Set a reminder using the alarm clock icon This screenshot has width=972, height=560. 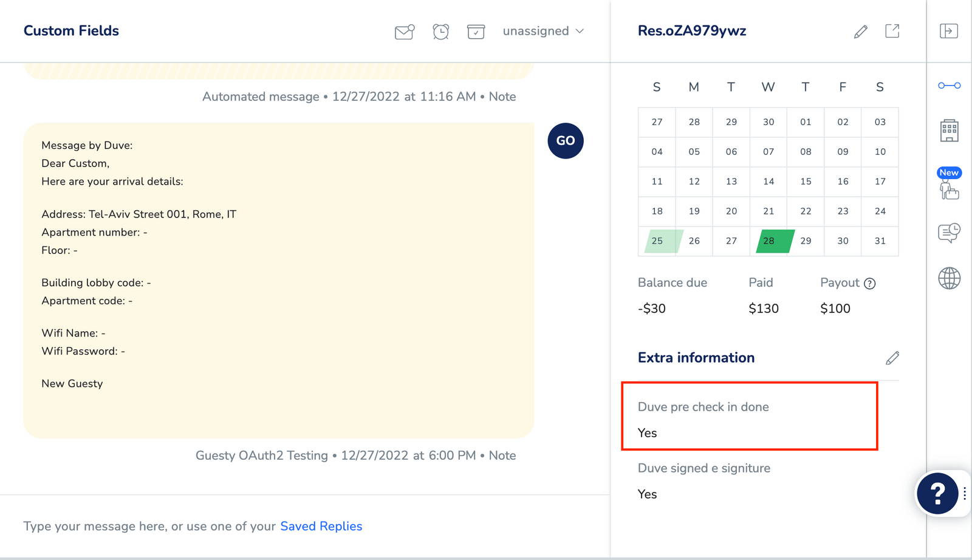pos(440,31)
